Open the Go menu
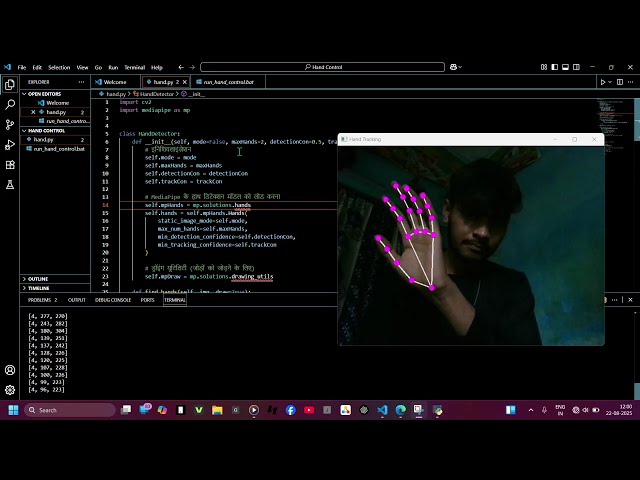The width and height of the screenshot is (640, 480). [98, 67]
